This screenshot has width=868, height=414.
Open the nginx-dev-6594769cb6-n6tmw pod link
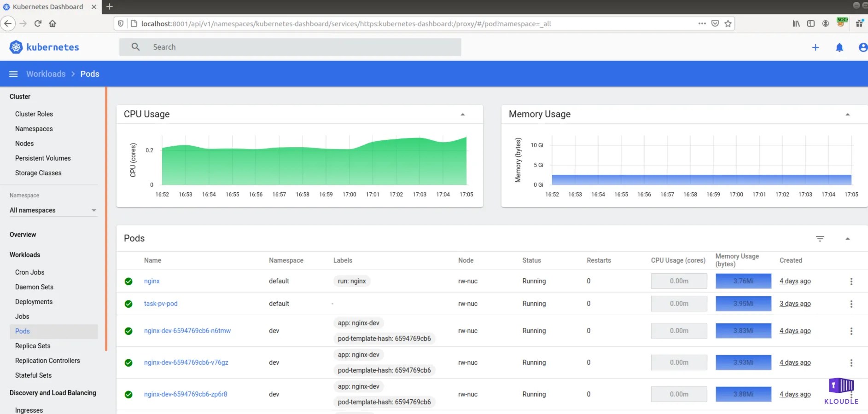click(x=187, y=330)
